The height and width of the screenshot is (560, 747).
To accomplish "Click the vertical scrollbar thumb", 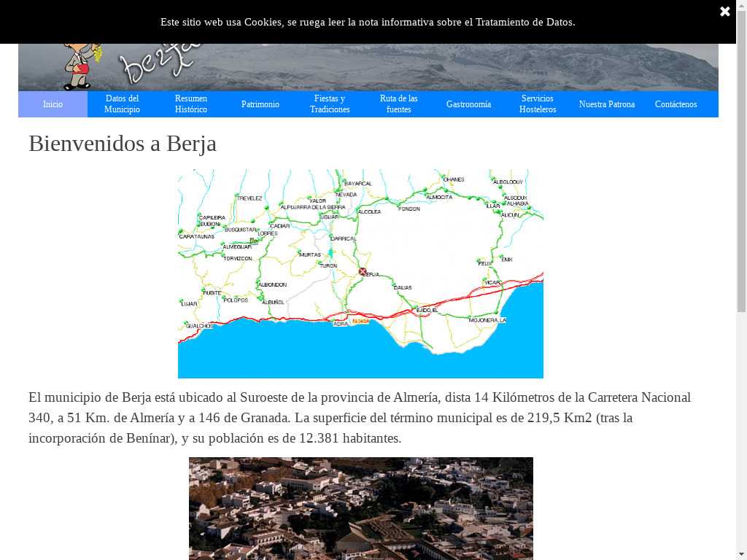I will (x=741, y=168).
